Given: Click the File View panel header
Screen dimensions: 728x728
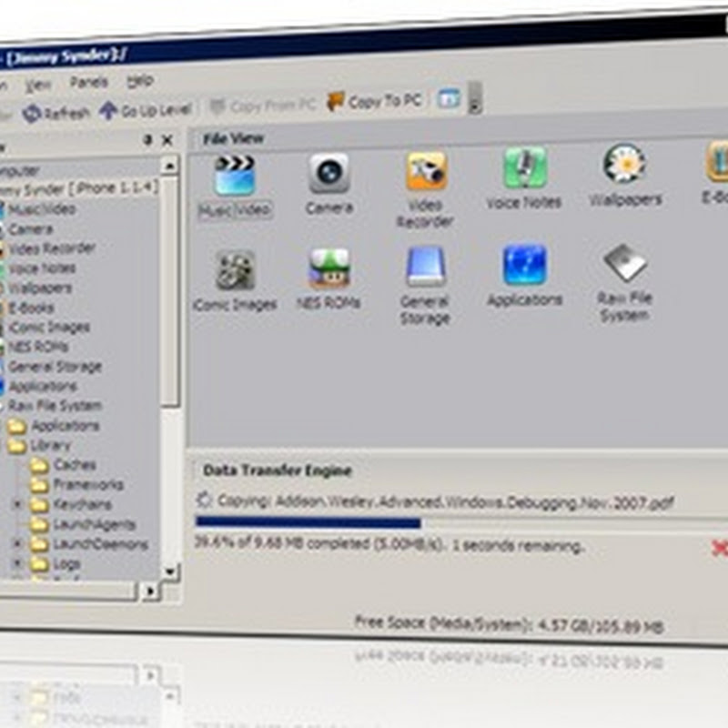Looking at the screenshot, I should pyautogui.click(x=233, y=138).
